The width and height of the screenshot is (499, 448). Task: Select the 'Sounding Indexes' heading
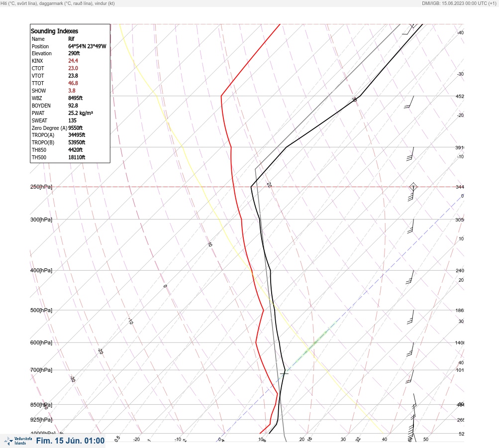(54, 31)
